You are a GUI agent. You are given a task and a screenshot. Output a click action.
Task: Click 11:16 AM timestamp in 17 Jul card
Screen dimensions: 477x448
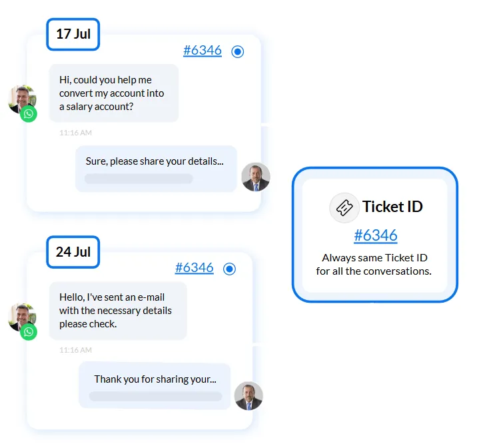75,133
